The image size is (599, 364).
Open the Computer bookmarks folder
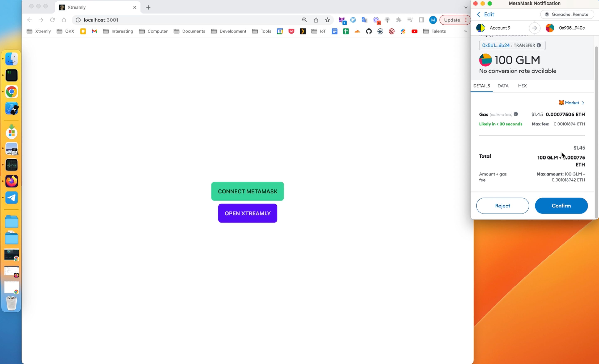[x=153, y=31]
